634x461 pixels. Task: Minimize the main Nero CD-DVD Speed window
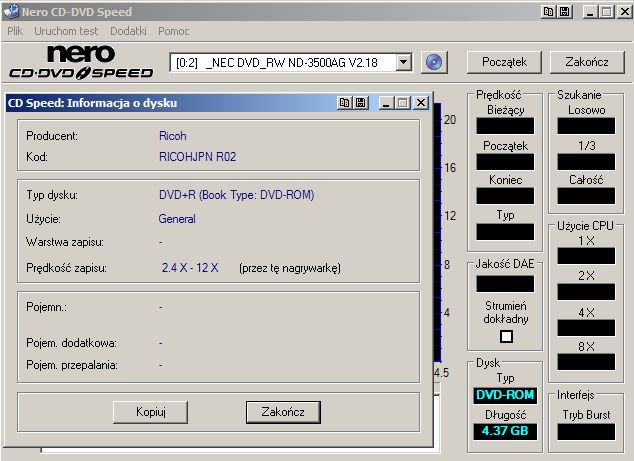click(590, 12)
